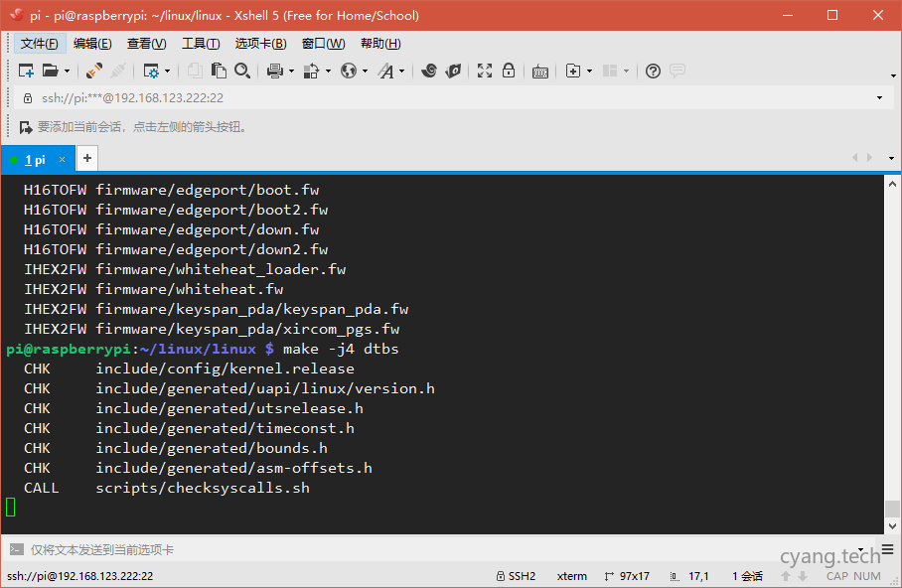Open the tab list dropdown arrow
This screenshot has height=588, width=902.
(891, 159)
